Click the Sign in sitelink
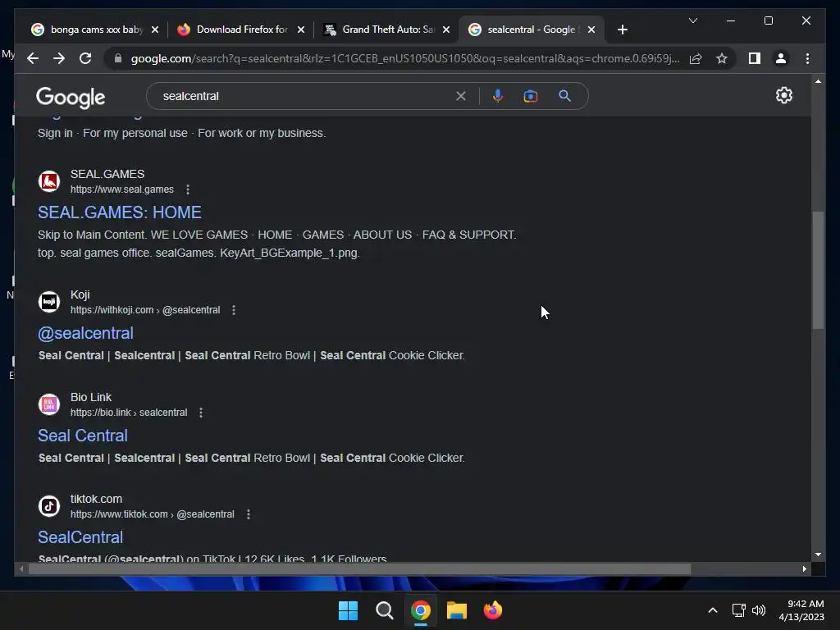840x630 pixels. 55,133
